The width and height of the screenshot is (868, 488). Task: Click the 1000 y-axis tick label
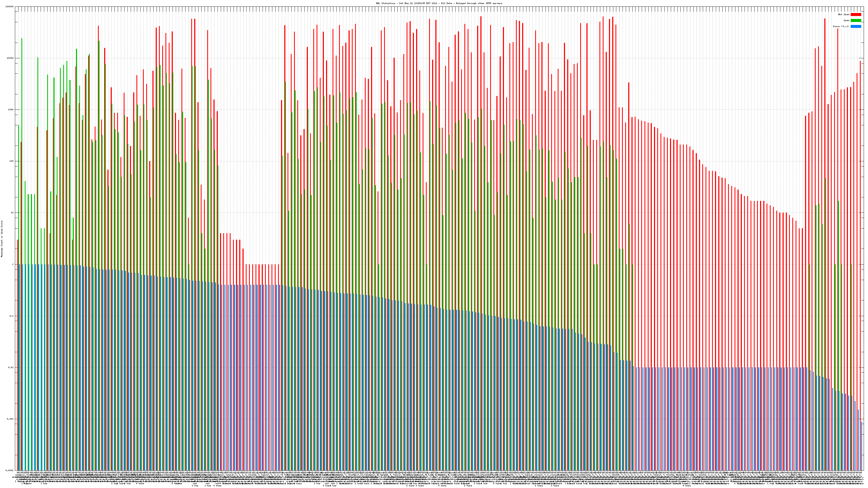click(x=11, y=110)
